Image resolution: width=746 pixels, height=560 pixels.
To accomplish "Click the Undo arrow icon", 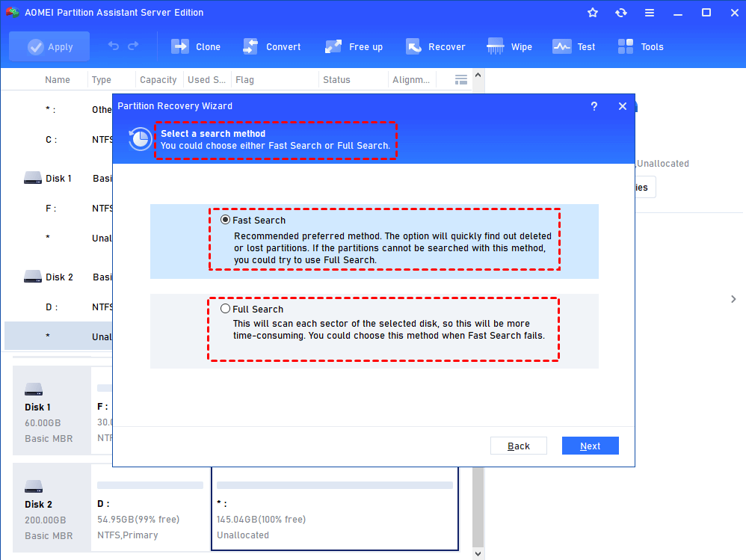I will [x=113, y=46].
